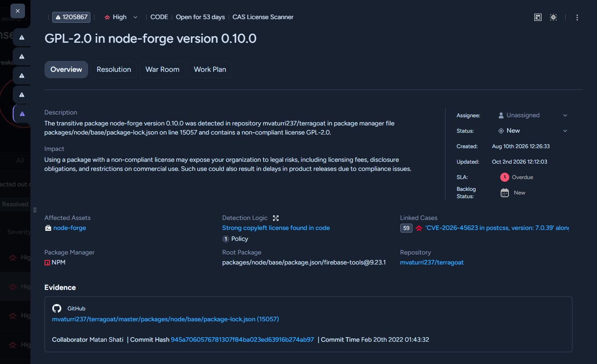Select the highlighted purple warning icon in side stack
The height and width of the screenshot is (364, 597).
pyautogui.click(x=22, y=114)
